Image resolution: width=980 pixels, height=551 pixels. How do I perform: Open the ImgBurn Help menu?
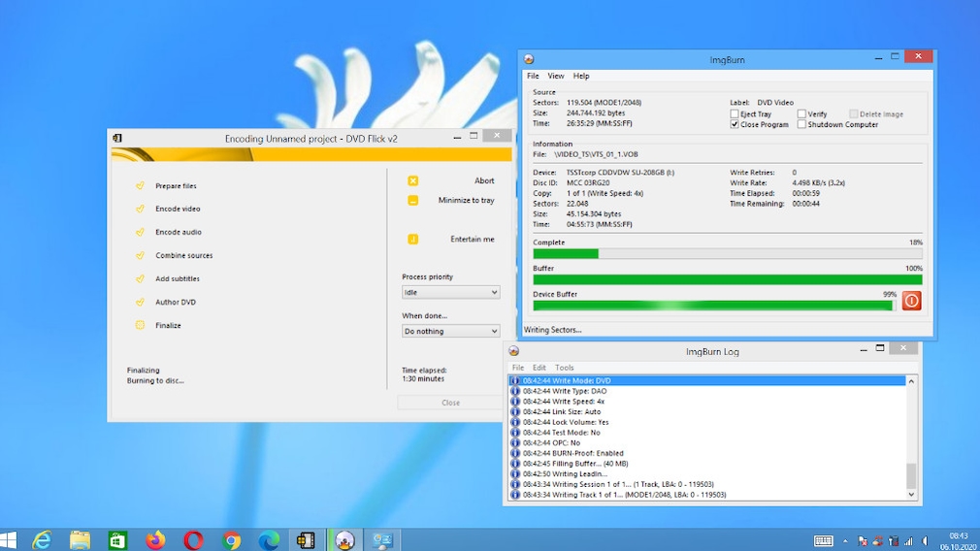pos(581,76)
